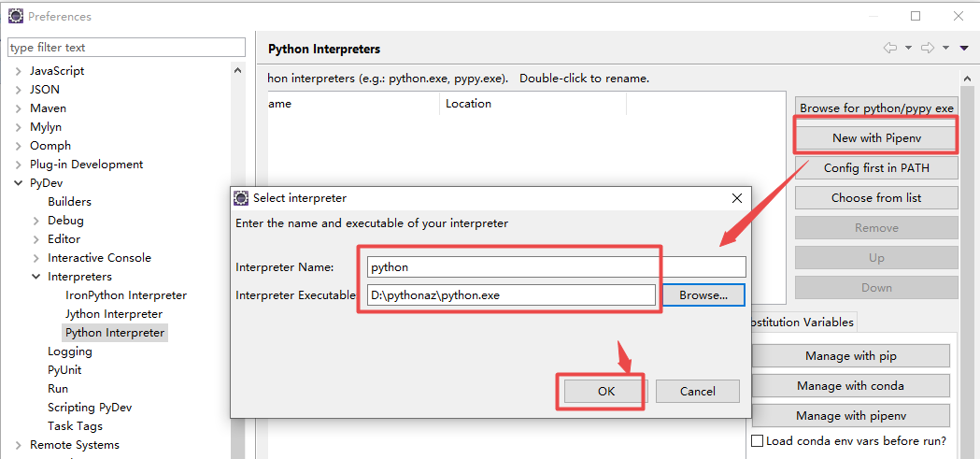Screen dimensions: 980x459
Task: Maximize the Preferences window
Action: [x=916, y=16]
